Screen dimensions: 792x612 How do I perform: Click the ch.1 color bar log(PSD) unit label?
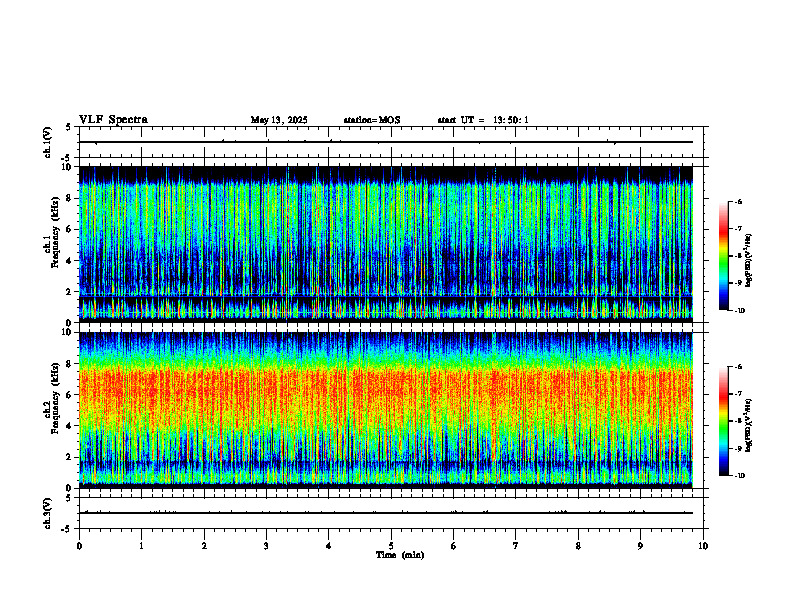(x=749, y=260)
